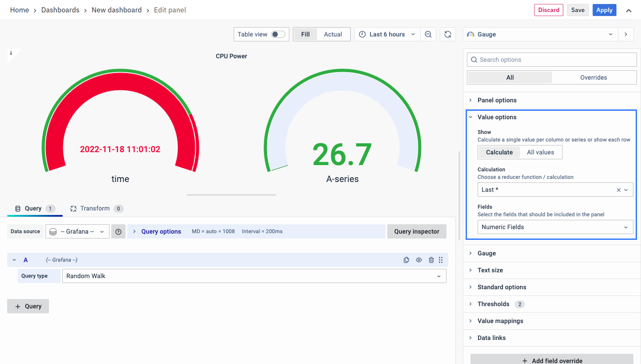Toggle the Table view switch
This screenshot has height=364, width=641.
click(278, 34)
